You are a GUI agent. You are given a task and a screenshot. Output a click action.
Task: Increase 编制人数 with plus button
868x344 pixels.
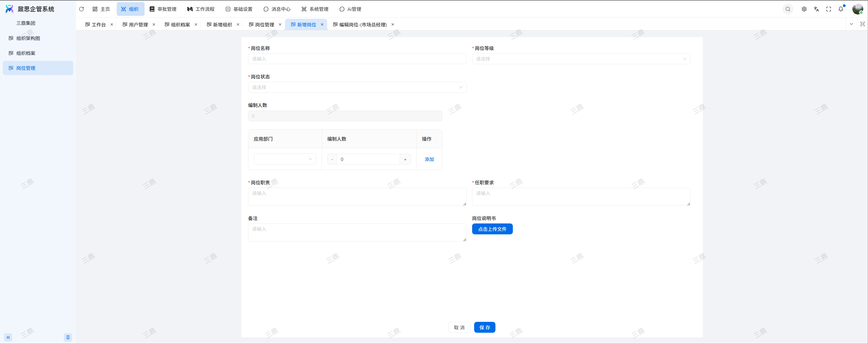pyautogui.click(x=405, y=159)
